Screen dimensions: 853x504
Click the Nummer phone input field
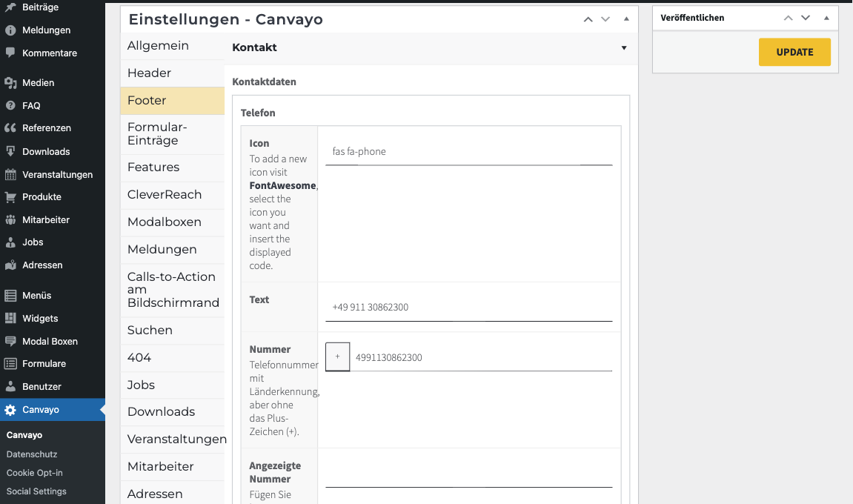(x=482, y=358)
